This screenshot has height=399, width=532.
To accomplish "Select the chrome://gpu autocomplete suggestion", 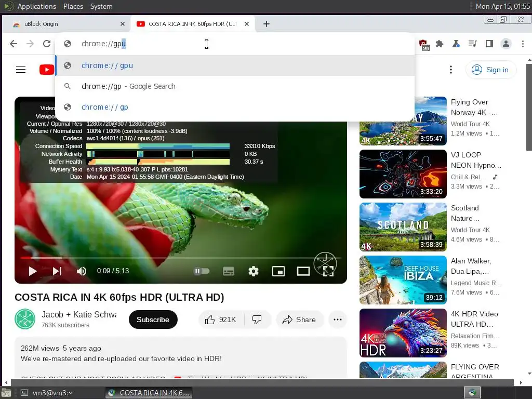I will 235,65.
